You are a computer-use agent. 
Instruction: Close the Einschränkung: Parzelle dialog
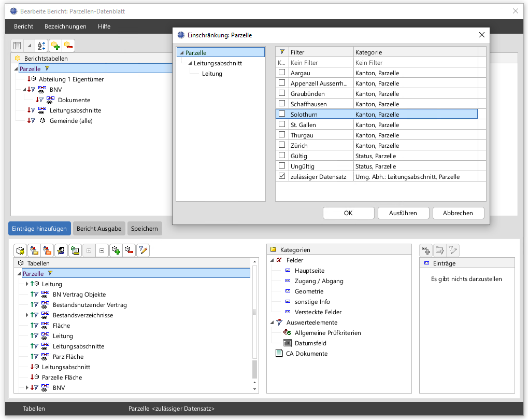[x=481, y=35]
